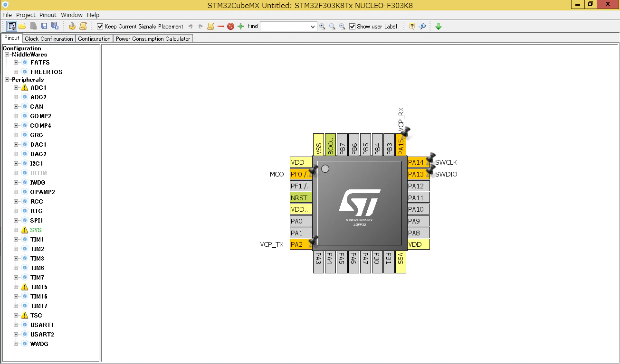The image size is (620, 364).
Task: Open the Power Consumption Calculator tab
Action: click(x=153, y=39)
